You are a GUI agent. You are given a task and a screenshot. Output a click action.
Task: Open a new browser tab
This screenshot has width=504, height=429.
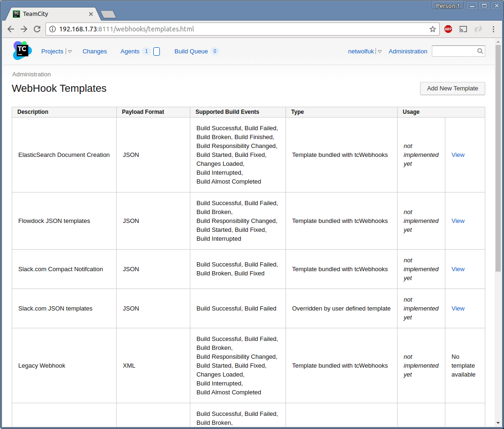pos(108,14)
